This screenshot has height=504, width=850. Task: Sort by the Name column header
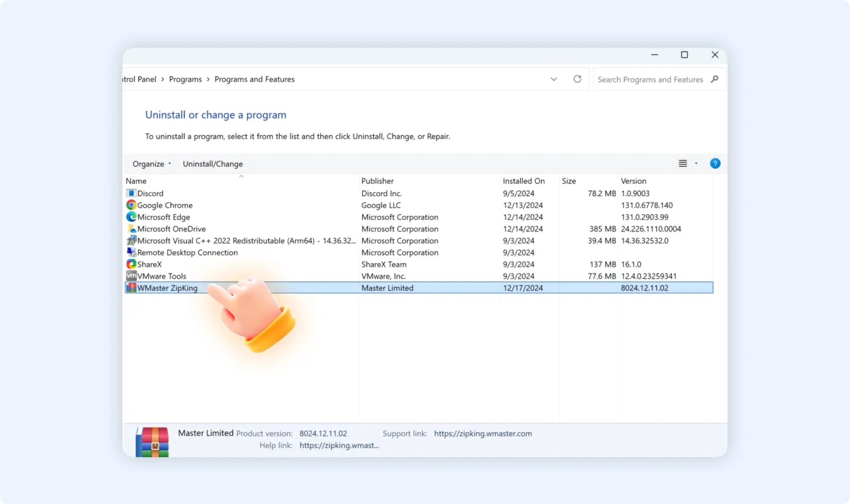click(136, 181)
